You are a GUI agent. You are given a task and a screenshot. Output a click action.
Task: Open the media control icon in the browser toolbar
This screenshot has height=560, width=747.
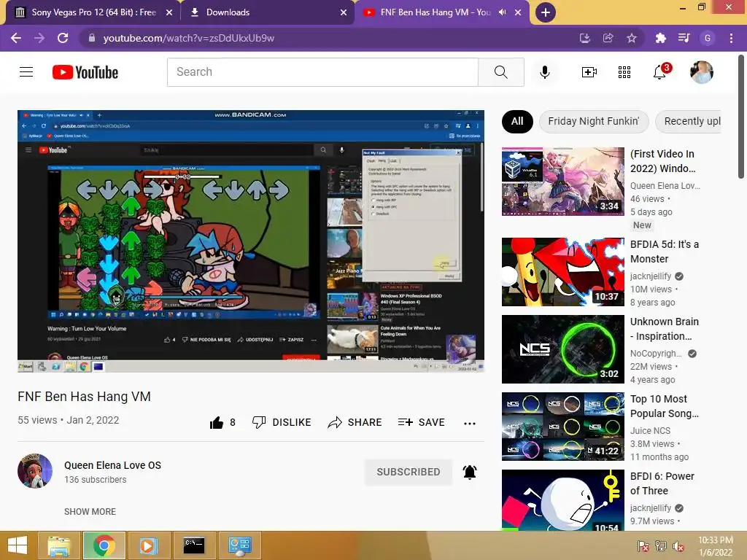(684, 38)
